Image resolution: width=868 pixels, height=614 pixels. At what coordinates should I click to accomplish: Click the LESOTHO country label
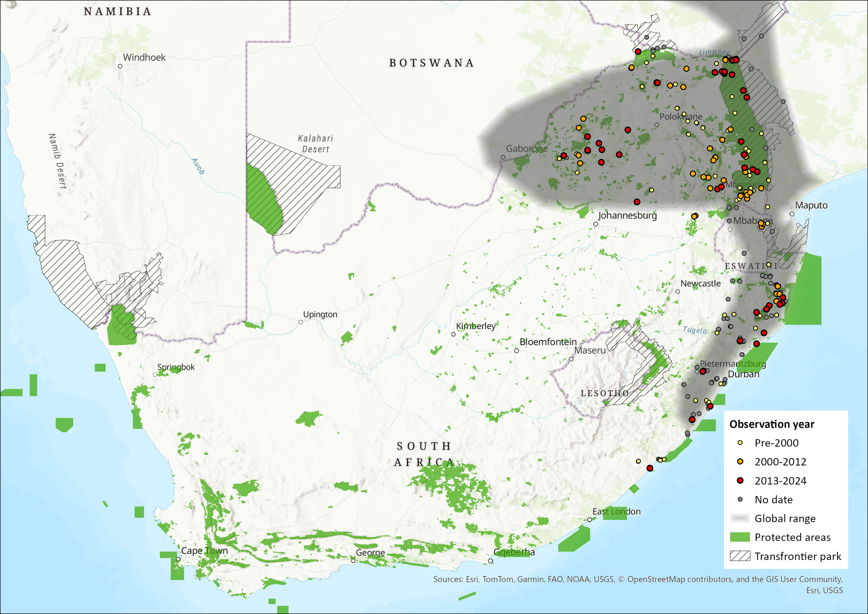[604, 393]
